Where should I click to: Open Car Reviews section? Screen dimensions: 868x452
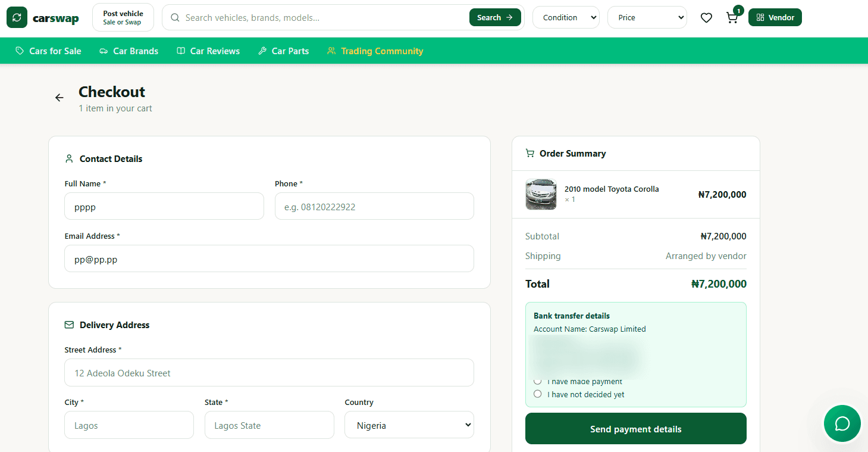click(x=208, y=51)
